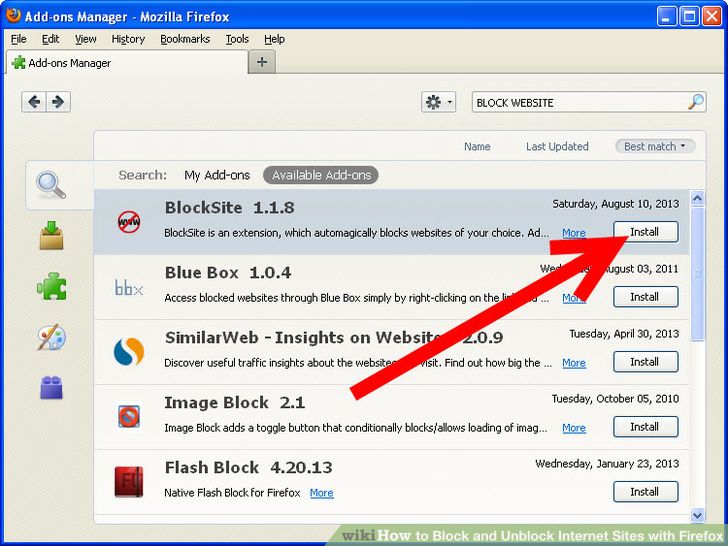The height and width of the screenshot is (546, 728).
Task: Select the Search category magnifier in sidebar
Action: pyautogui.click(x=51, y=185)
